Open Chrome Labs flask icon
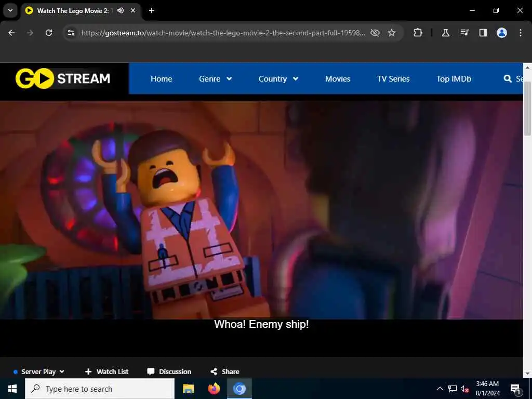The width and height of the screenshot is (532, 399). coord(445,33)
